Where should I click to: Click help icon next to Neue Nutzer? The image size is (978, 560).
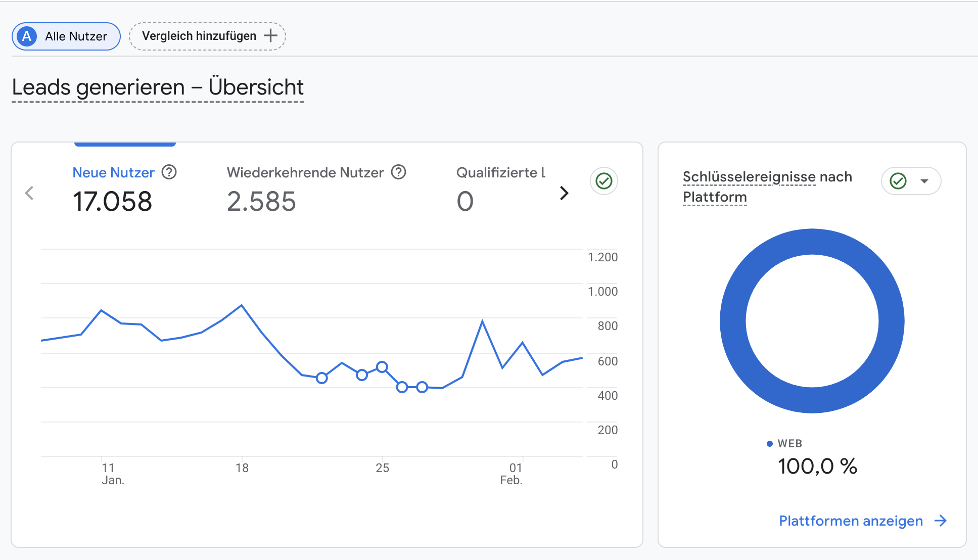pyautogui.click(x=169, y=172)
